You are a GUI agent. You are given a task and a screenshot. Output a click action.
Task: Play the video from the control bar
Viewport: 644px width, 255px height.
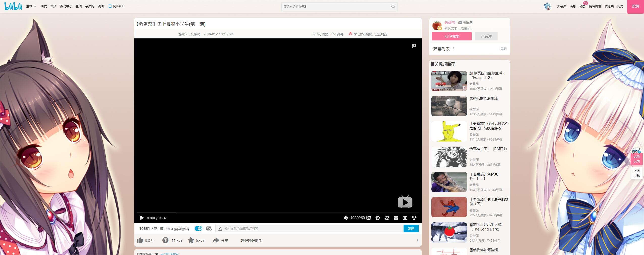click(142, 218)
